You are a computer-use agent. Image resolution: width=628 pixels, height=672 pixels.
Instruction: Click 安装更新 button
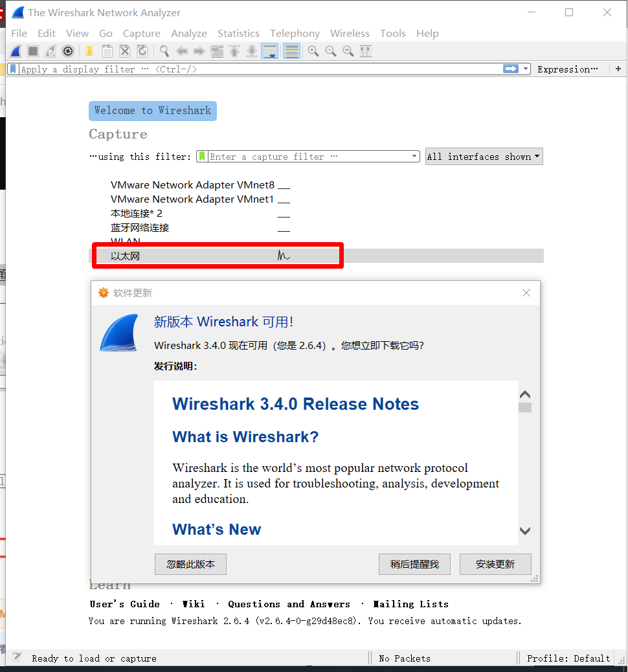click(x=495, y=564)
